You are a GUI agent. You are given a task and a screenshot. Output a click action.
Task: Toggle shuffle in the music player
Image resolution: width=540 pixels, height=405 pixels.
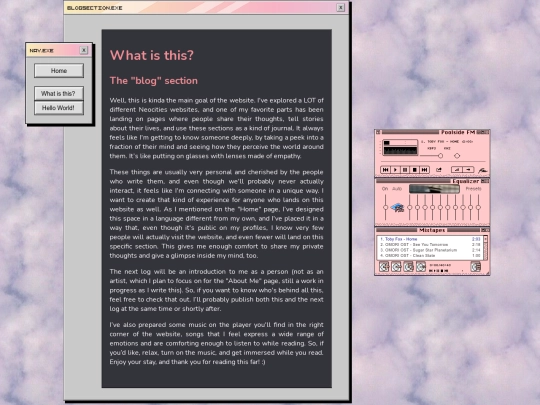coord(457,169)
